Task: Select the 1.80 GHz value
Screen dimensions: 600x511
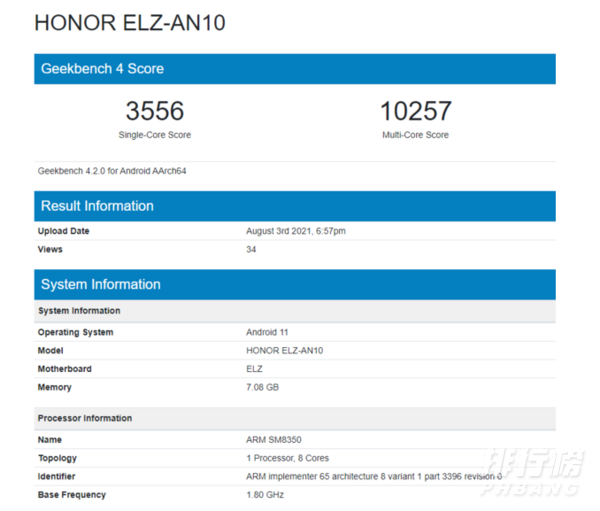Action: 265,495
